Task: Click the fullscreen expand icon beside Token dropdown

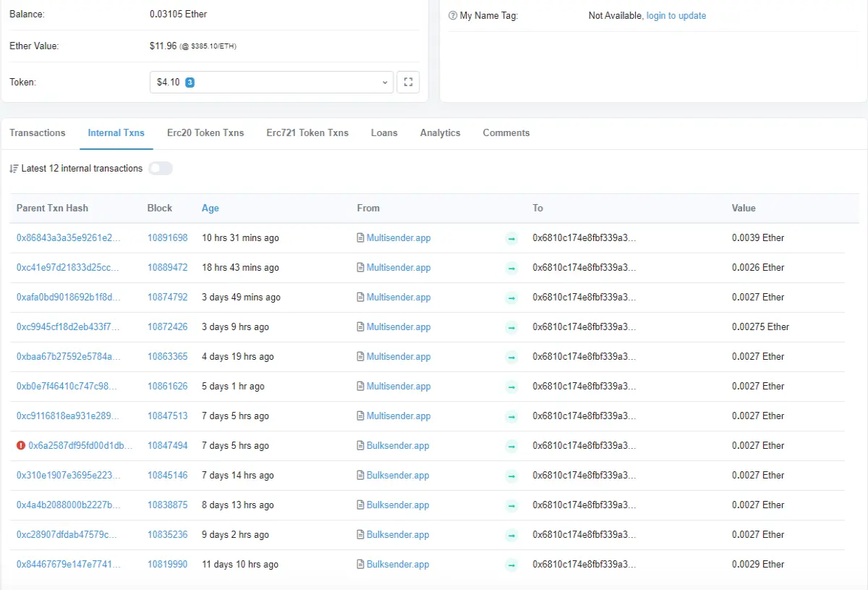Action: pyautogui.click(x=408, y=83)
